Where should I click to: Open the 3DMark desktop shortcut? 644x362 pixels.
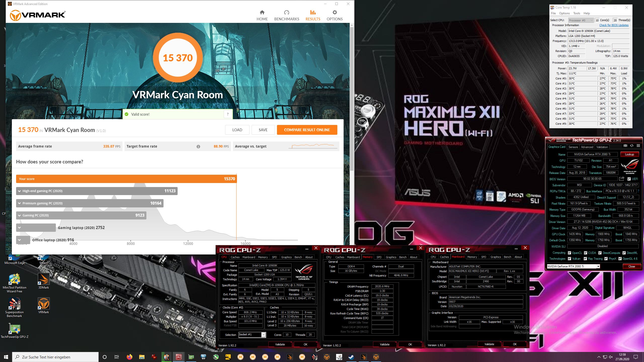pos(44,281)
